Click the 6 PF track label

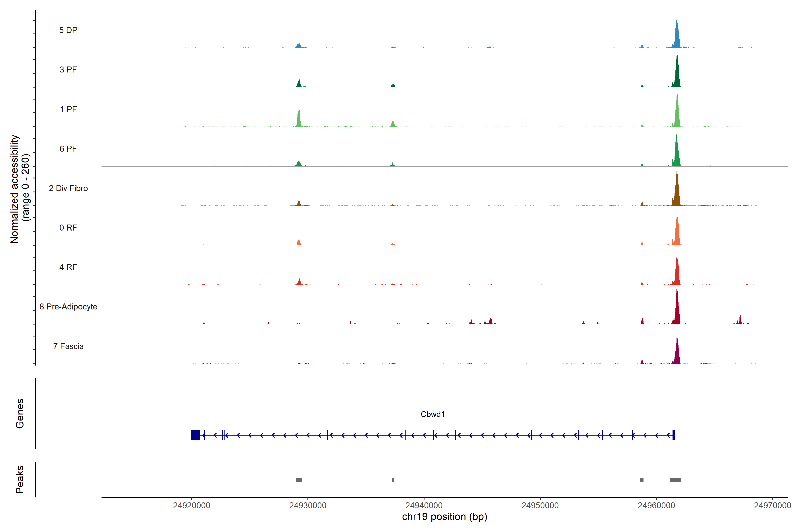tap(68, 149)
